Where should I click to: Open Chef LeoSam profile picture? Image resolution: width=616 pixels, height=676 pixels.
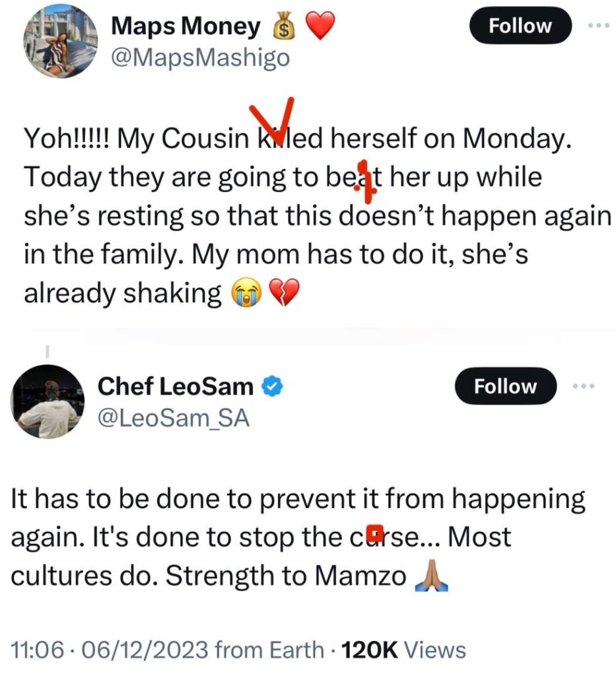click(x=46, y=400)
